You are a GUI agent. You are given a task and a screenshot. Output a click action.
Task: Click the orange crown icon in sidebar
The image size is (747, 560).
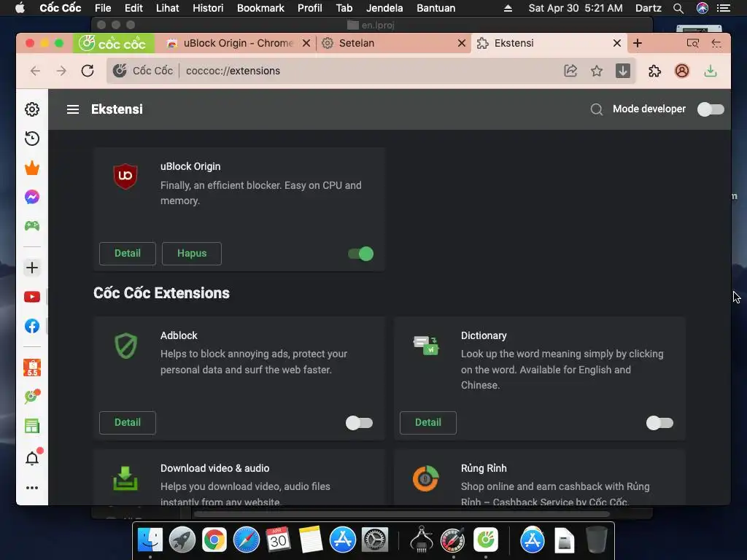(x=32, y=168)
